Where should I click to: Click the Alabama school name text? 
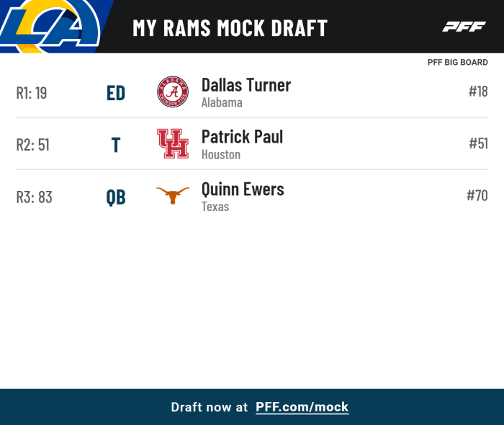[x=222, y=103]
